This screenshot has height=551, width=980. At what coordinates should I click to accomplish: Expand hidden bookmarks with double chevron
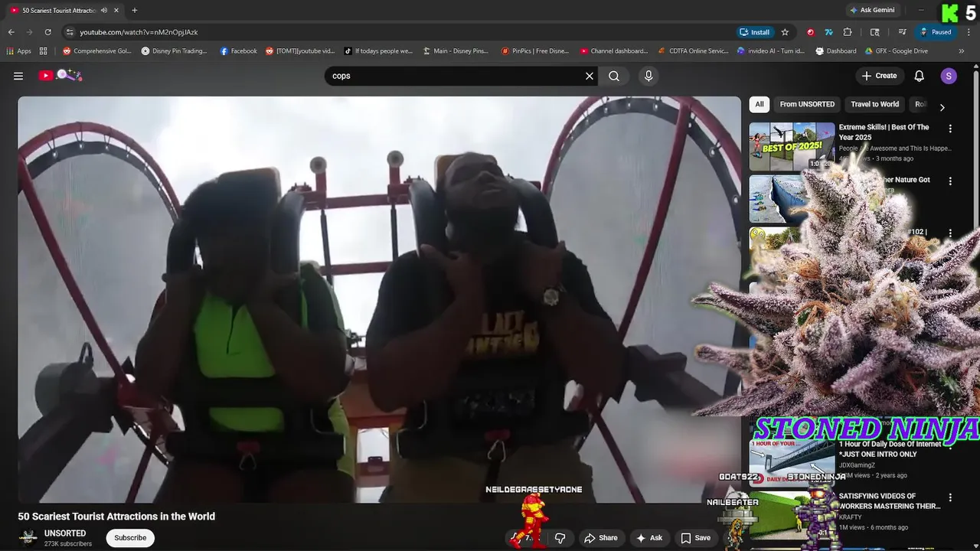tap(962, 51)
